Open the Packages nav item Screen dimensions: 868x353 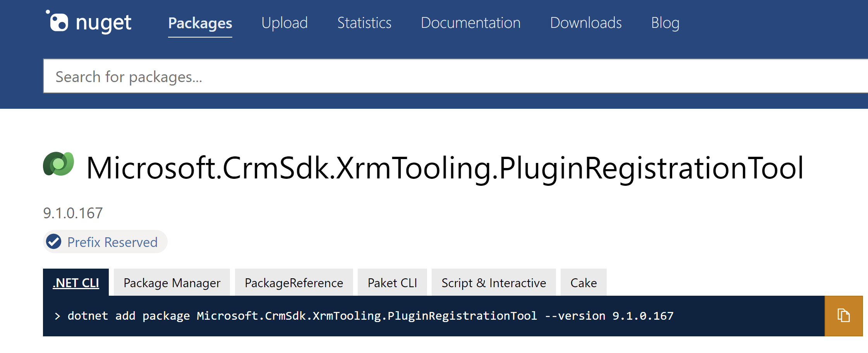(x=200, y=23)
